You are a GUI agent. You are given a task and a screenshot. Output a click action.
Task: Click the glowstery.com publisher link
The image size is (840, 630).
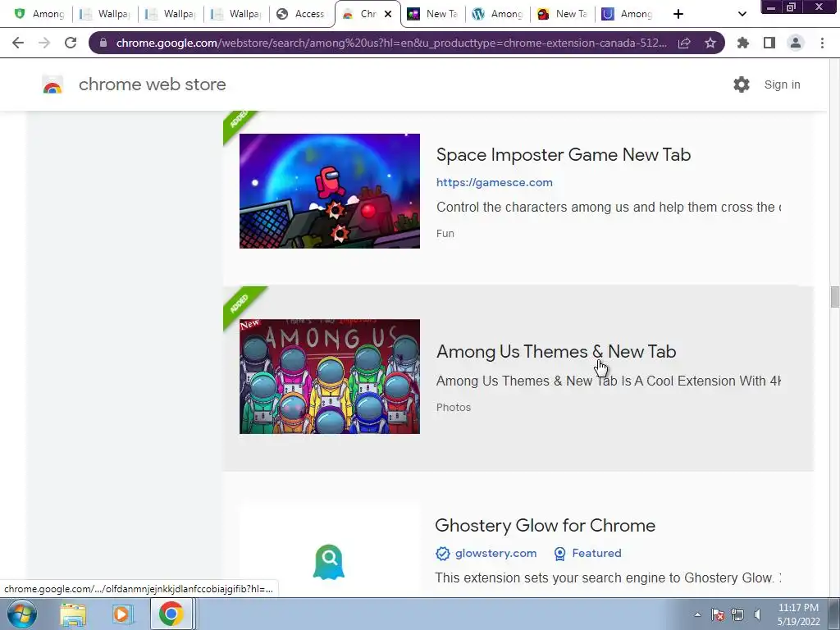tap(495, 554)
